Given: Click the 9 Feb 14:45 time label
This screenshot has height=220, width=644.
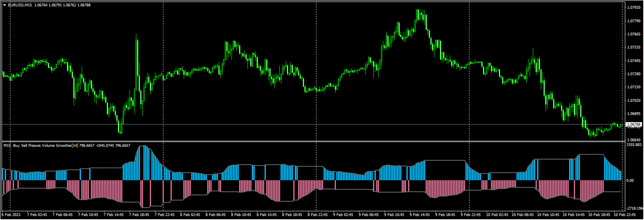Looking at the screenshot, I should 420,215.
